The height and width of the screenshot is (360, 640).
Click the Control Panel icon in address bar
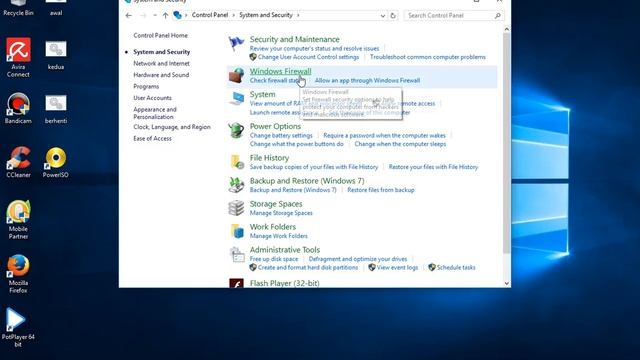[x=178, y=15]
